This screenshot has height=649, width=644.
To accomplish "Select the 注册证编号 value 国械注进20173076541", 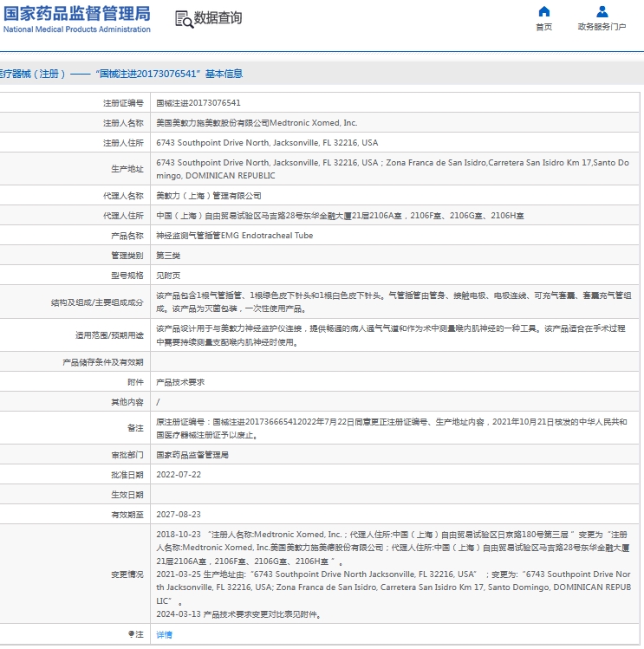I will point(198,102).
